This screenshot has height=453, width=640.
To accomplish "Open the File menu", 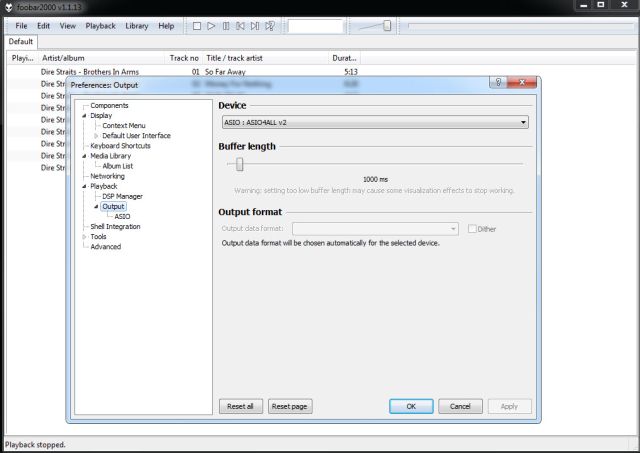I will coord(21,26).
